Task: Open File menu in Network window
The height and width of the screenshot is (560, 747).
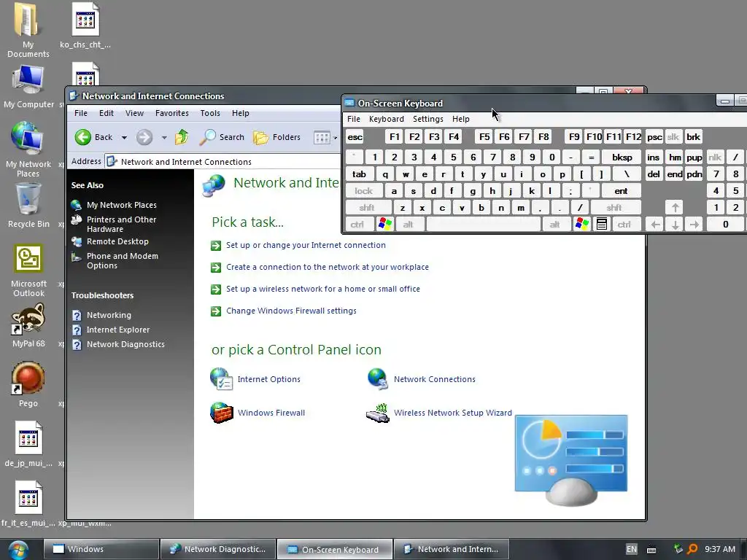Action: (x=80, y=113)
